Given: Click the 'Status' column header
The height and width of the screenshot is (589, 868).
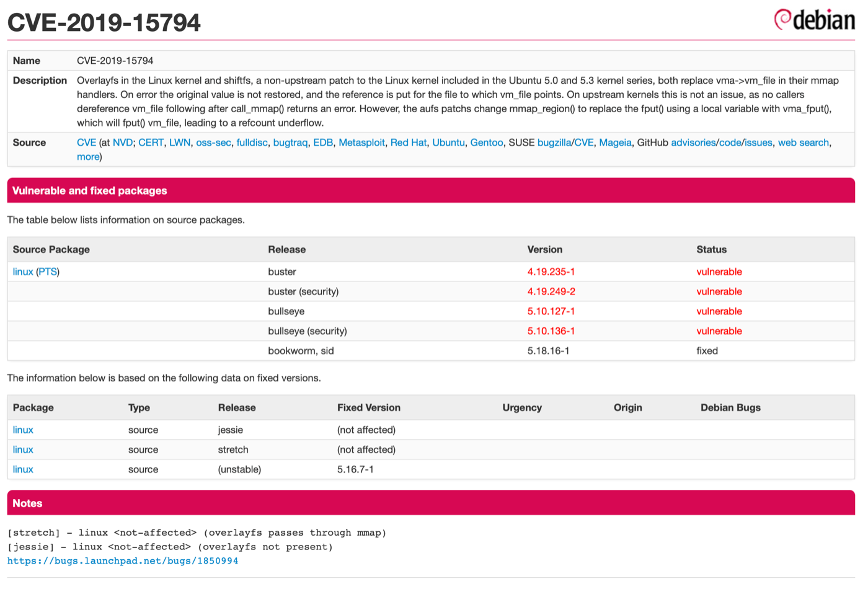Looking at the screenshot, I should click(711, 249).
